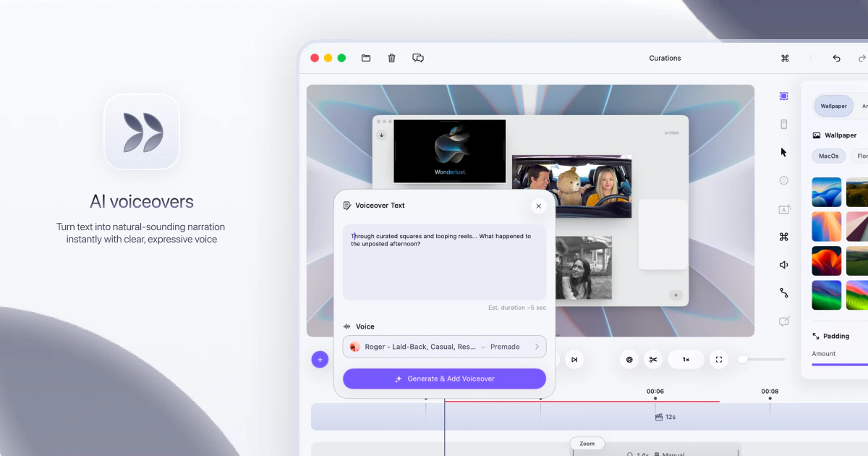The image size is (868, 456).
Task: Select the scissors cut tool
Action: point(652,359)
